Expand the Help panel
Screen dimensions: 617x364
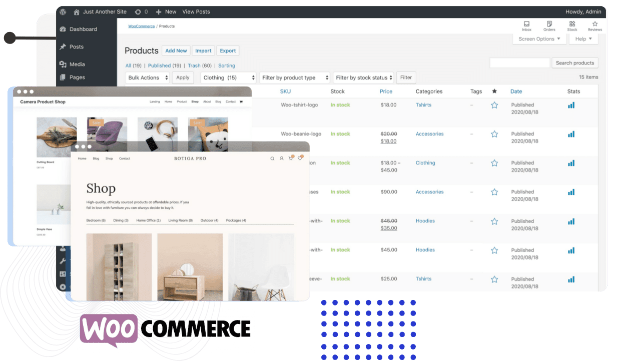coord(583,39)
